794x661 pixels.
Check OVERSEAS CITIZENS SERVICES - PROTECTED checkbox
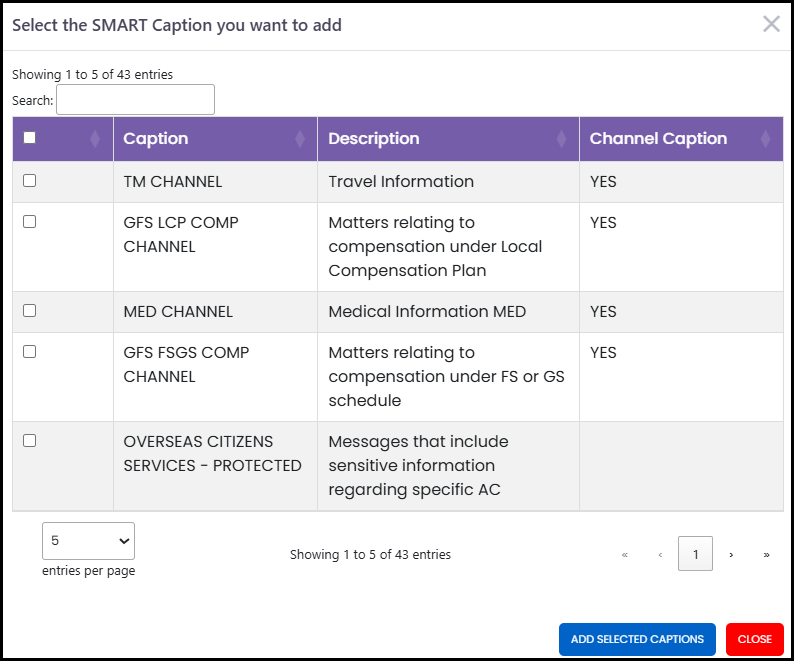click(30, 441)
